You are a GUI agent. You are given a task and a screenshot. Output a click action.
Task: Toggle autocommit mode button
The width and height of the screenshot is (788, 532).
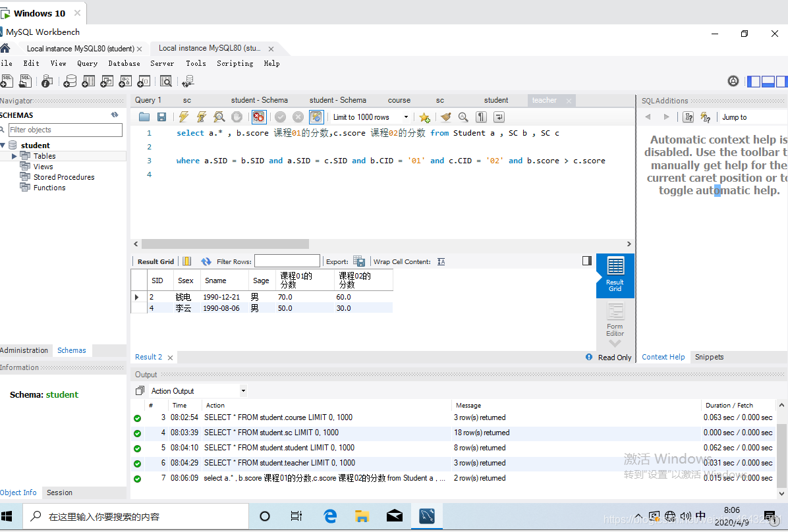click(x=316, y=117)
